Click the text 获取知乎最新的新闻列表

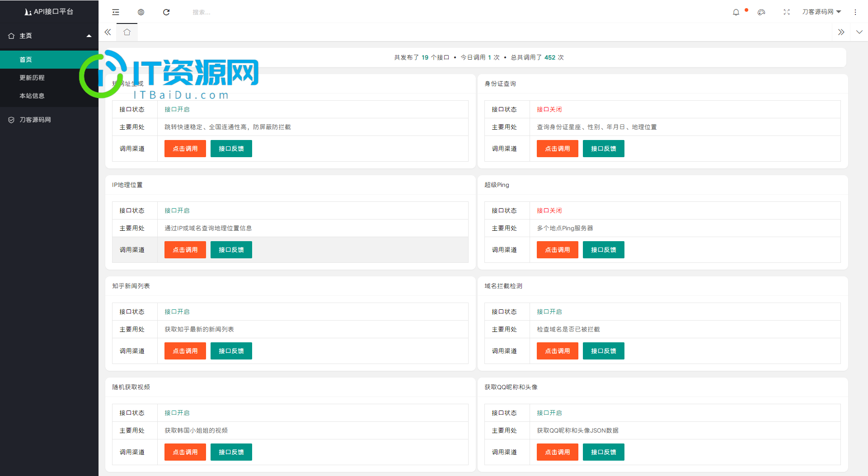199,329
